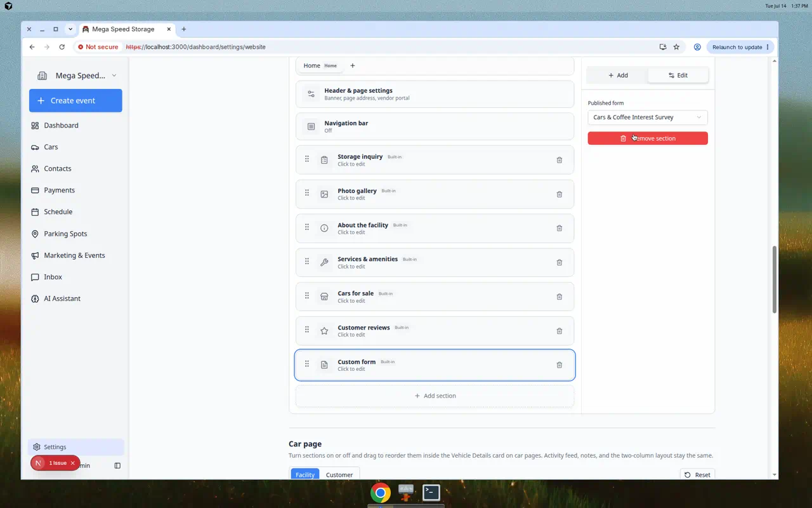Delete Cars for sale section trash icon
Viewport: 812px width, 508px height.
tap(559, 297)
